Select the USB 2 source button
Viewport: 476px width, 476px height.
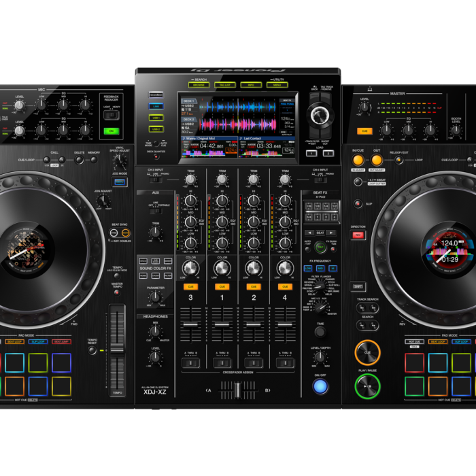click(x=156, y=129)
